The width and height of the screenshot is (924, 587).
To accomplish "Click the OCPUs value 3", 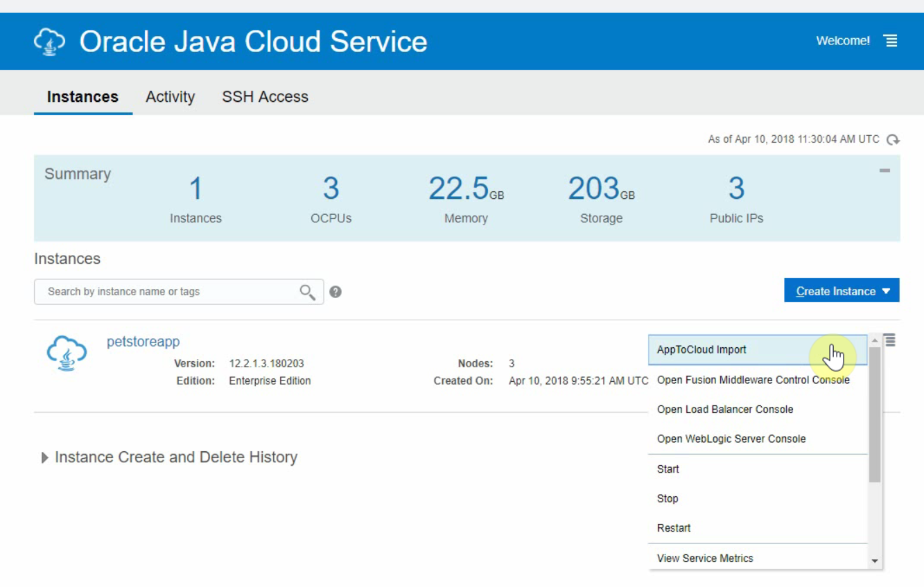I will (331, 189).
